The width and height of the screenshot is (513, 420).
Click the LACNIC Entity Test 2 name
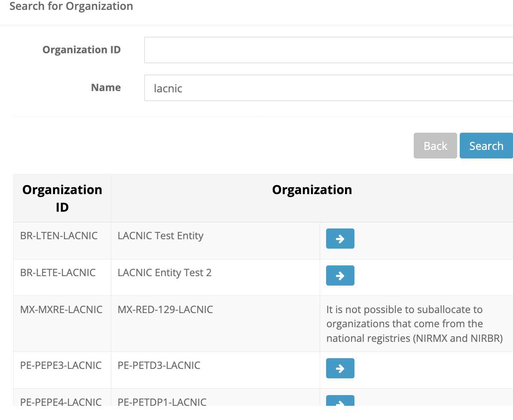165,272
